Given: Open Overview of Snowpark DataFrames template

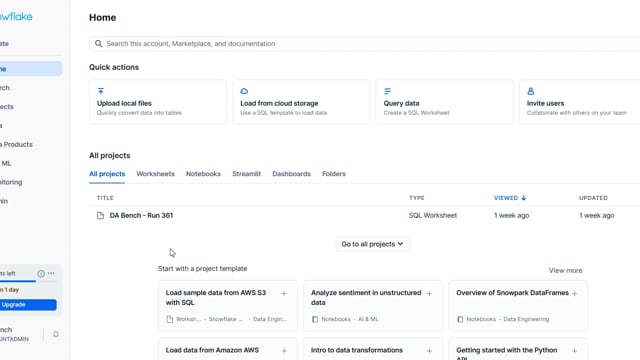Looking at the screenshot, I should 518,306.
